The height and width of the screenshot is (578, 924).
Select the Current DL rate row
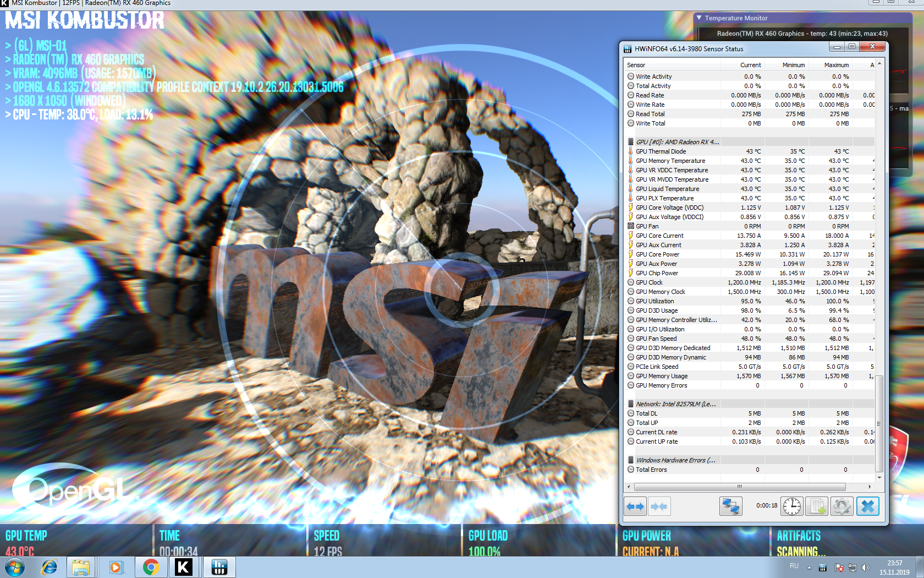pos(750,432)
